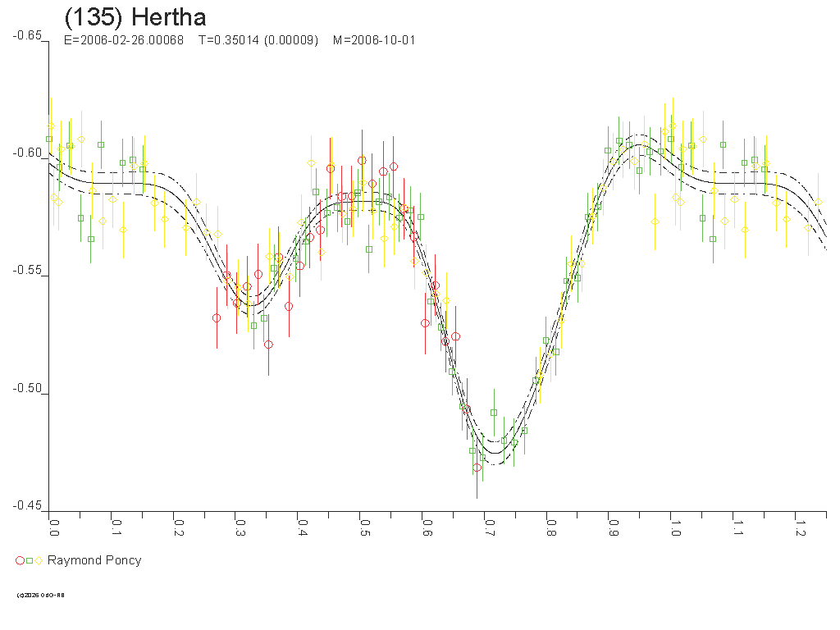Screen dimensions: 840x630
Task: Click the red circle legend marker
Action: [20, 561]
